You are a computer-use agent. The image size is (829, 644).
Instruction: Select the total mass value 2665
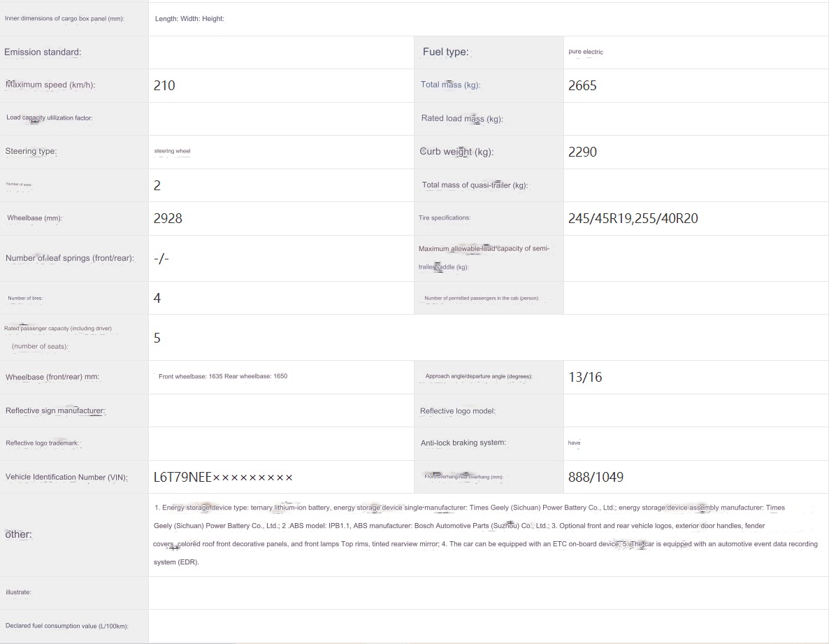click(582, 86)
